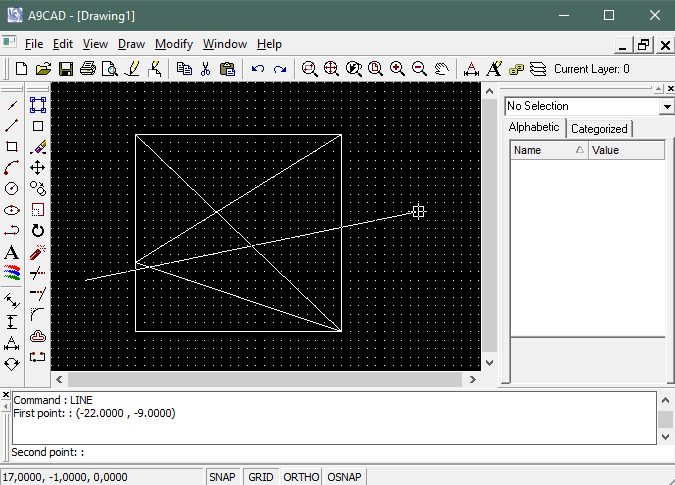Switch to the Categorized tab

coord(599,129)
